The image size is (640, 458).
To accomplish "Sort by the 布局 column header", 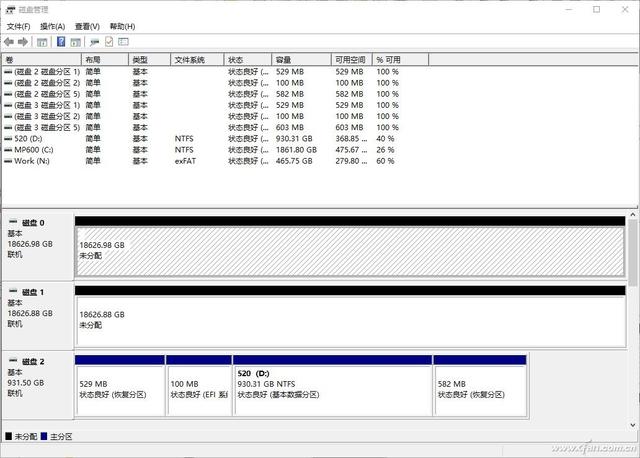I will pos(105,60).
